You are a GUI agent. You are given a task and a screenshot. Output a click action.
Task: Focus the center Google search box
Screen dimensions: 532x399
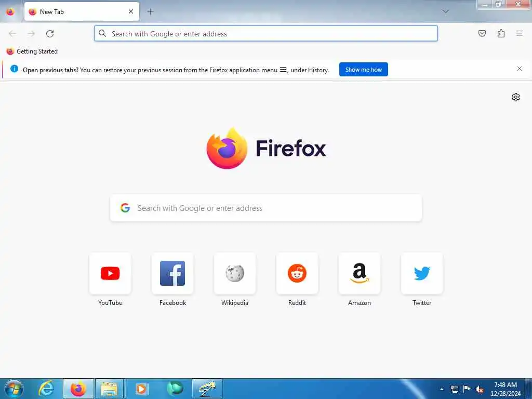(266, 208)
